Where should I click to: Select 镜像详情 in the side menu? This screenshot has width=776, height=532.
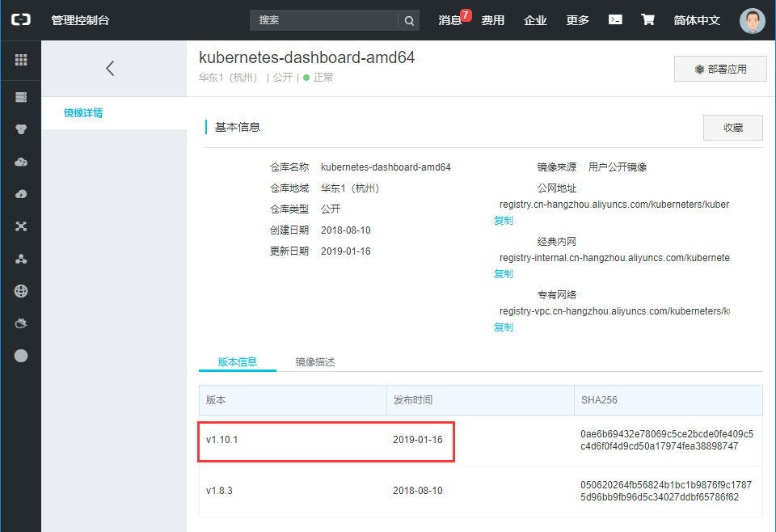pos(83,113)
